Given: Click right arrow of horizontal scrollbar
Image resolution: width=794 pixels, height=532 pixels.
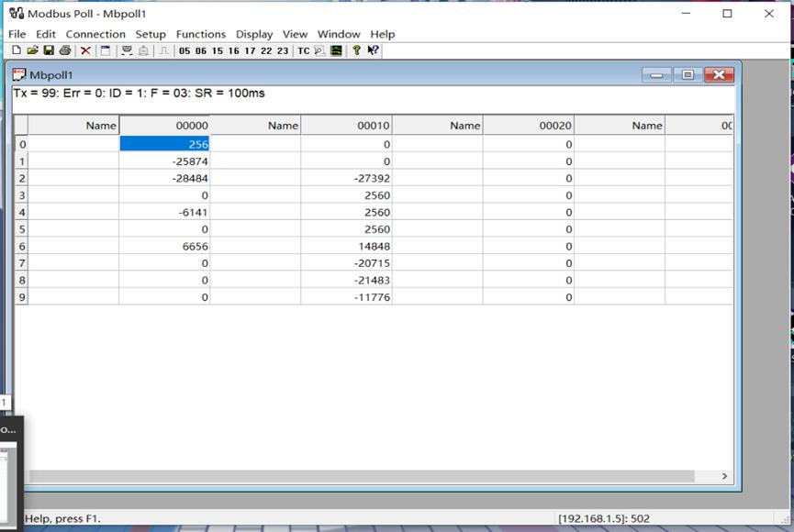Looking at the screenshot, I should point(724,476).
